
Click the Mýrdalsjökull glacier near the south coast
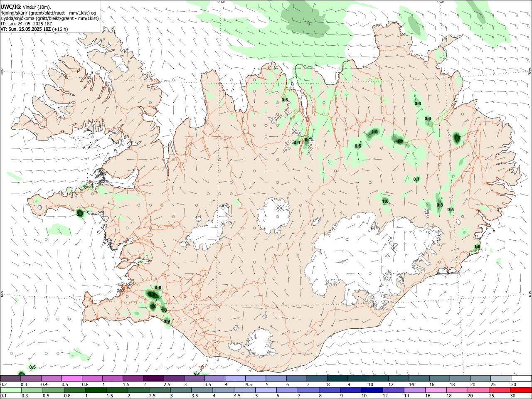click(x=260, y=343)
